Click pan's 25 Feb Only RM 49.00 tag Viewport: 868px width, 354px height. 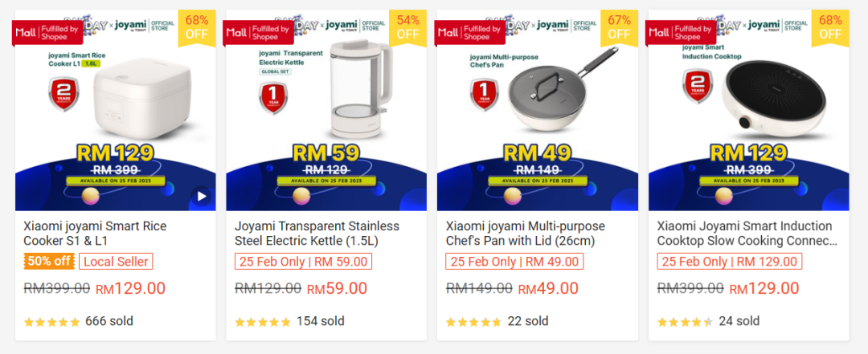pyautogui.click(x=514, y=261)
